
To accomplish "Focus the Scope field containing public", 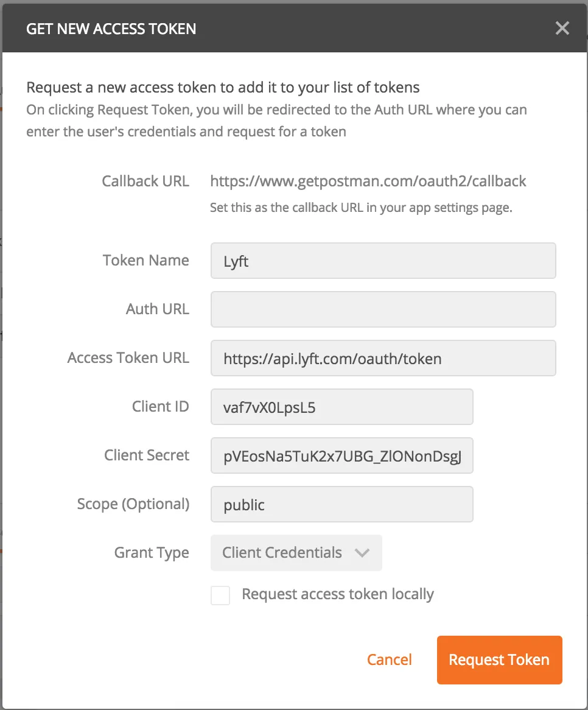I will click(341, 504).
